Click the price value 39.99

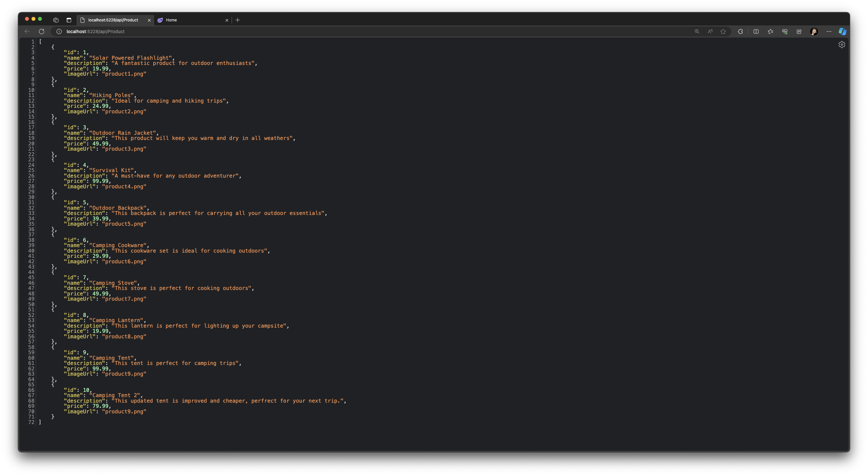[100, 219]
